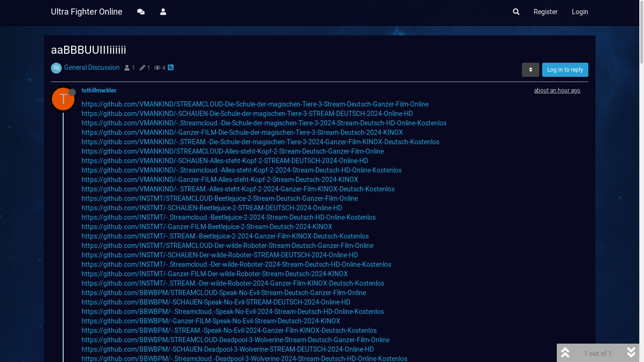This screenshot has width=644, height=362.
Task: Open -.STREAM.-Speak-No-Evil-2024 link
Action: pos(229,330)
